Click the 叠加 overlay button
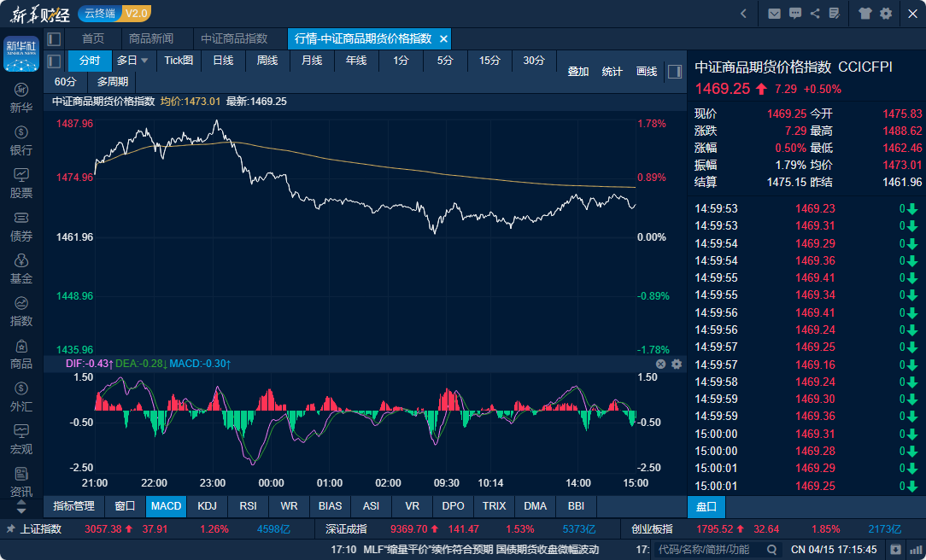The width and height of the screenshot is (926, 560). 578,72
